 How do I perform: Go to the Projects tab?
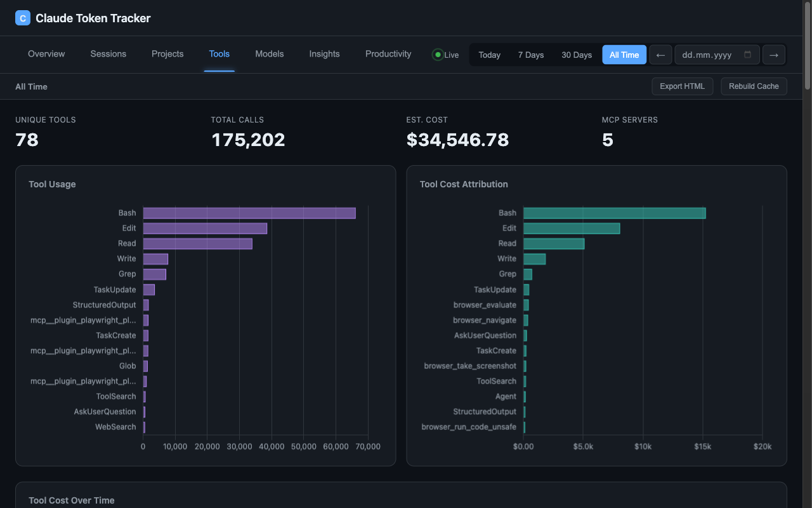pyautogui.click(x=167, y=54)
